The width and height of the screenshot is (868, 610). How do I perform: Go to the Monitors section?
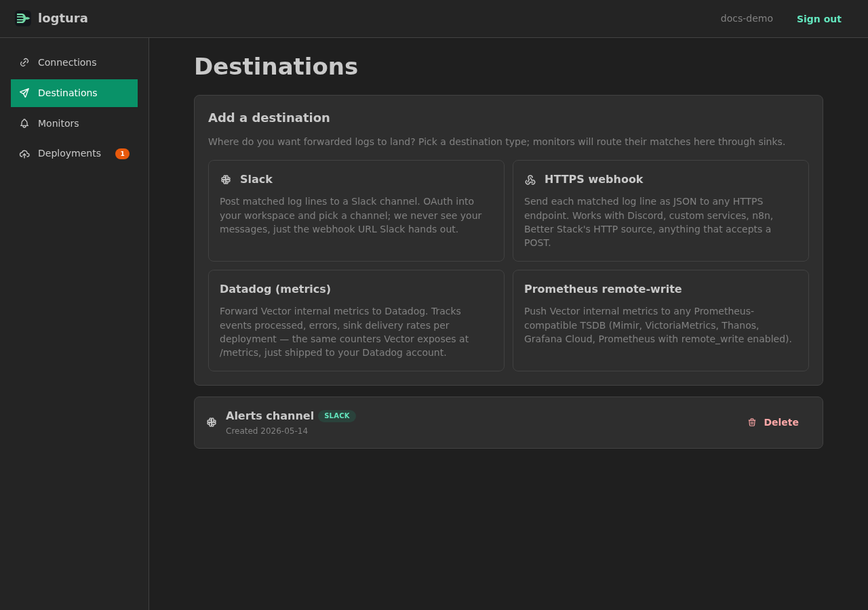coord(74,123)
